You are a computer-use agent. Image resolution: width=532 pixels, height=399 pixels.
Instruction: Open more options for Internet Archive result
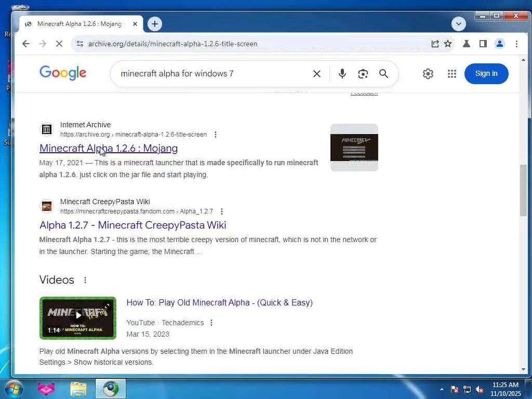pos(216,135)
